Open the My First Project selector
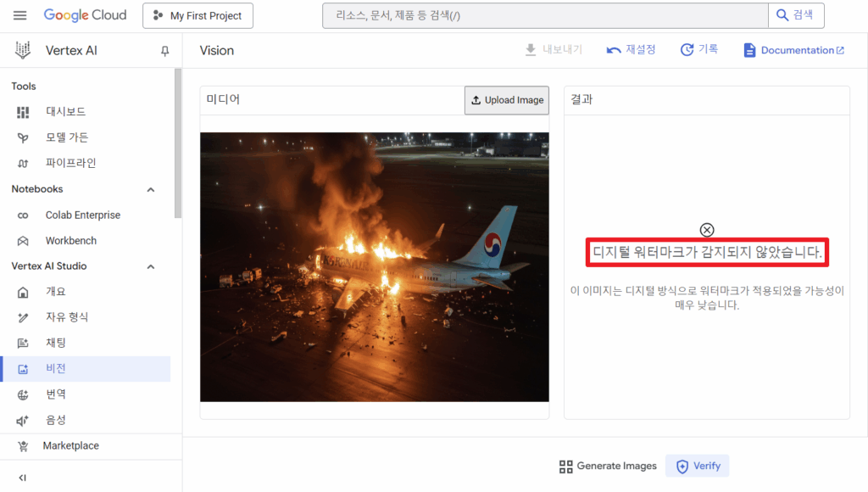Viewport: 868px width, 492px height. (x=198, y=15)
